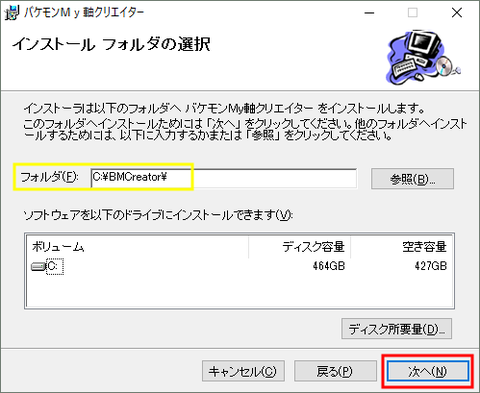Click the フォルダ(F): label
This screenshot has height=393, width=480.
(x=49, y=177)
